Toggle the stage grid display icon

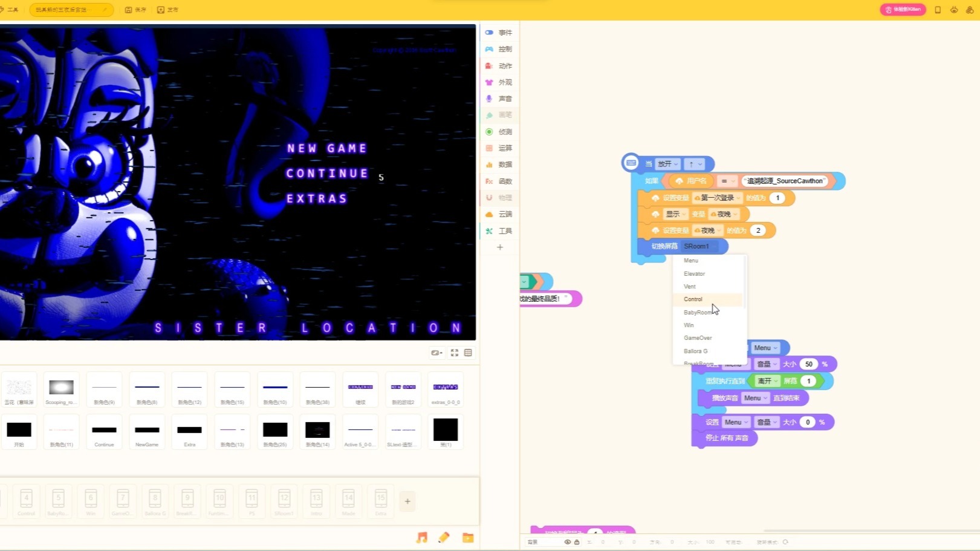pyautogui.click(x=467, y=352)
